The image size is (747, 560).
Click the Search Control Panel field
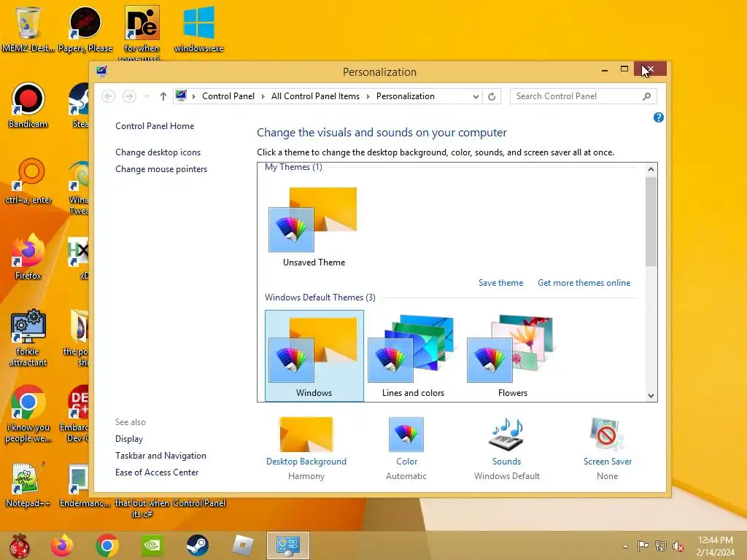583,96
